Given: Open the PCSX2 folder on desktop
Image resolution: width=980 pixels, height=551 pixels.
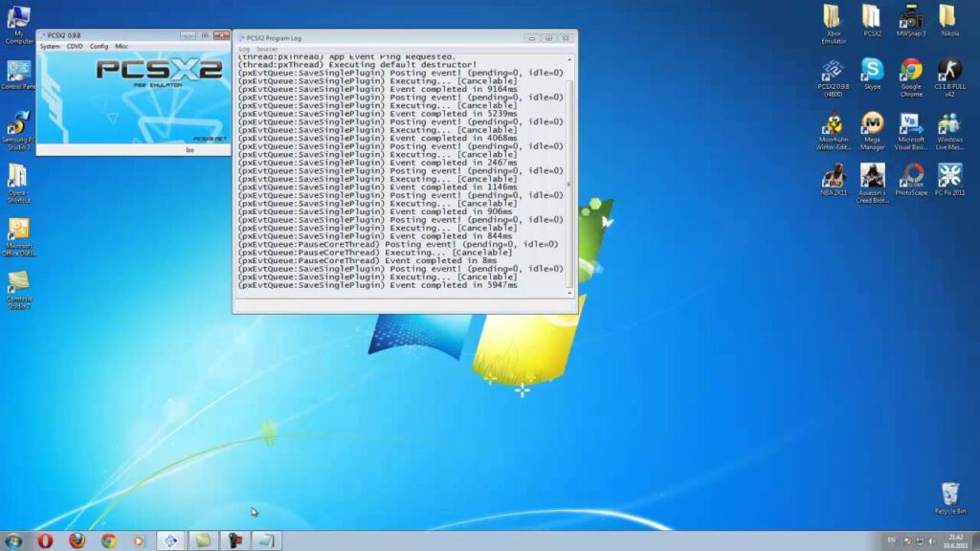Looking at the screenshot, I should pyautogui.click(x=872, y=21).
